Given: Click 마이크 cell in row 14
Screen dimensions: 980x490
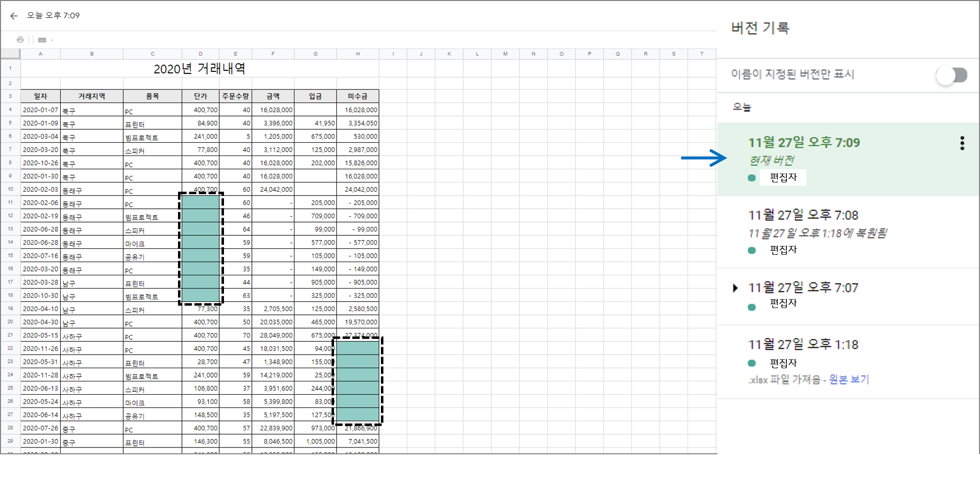Looking at the screenshot, I should point(153,243).
